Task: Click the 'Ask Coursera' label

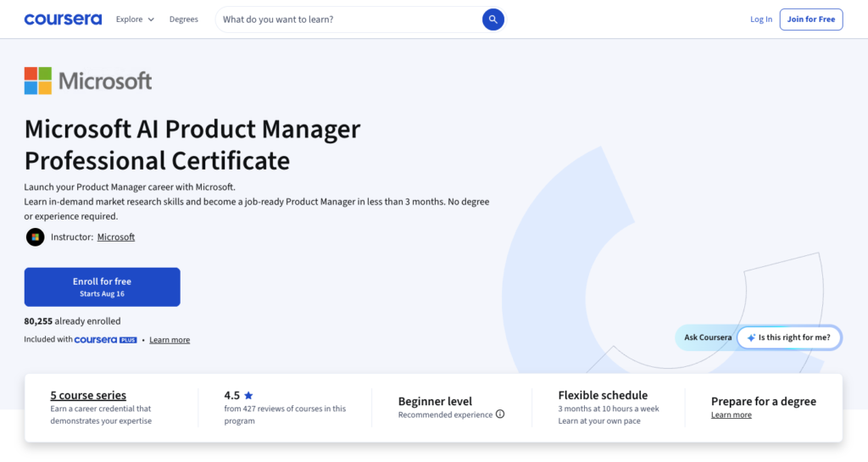Action: tap(708, 337)
